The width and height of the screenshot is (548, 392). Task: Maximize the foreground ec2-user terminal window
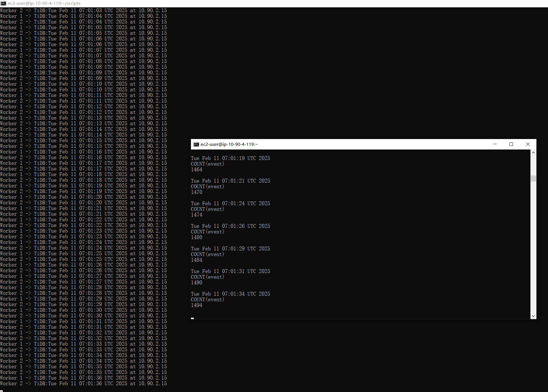click(511, 144)
